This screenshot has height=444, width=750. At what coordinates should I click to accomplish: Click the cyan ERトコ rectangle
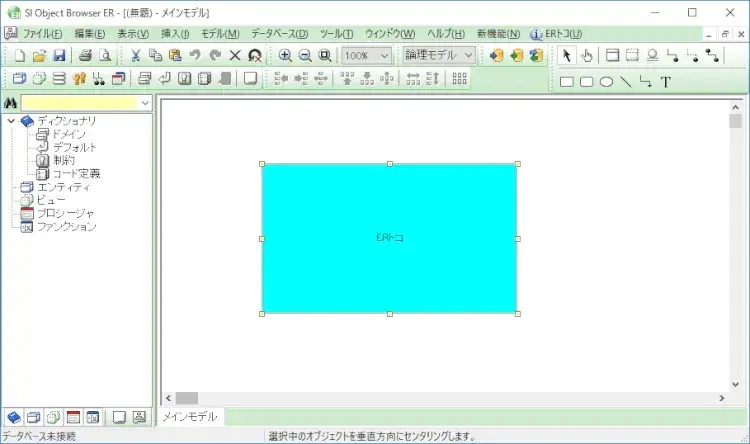[x=389, y=238]
